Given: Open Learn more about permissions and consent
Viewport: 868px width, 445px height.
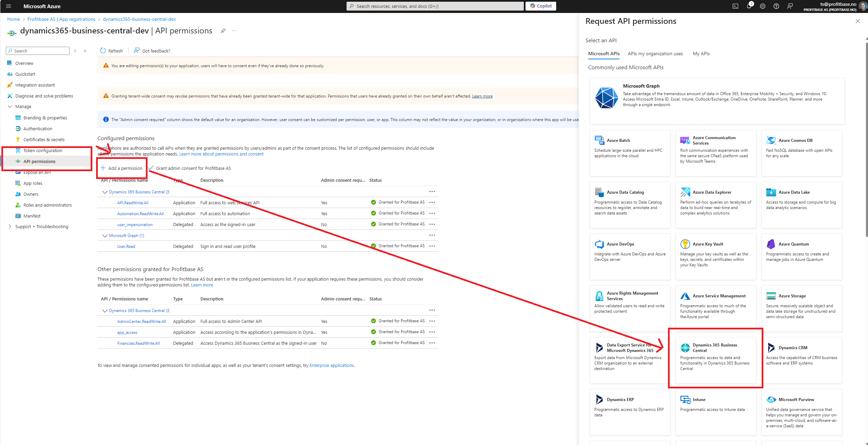Looking at the screenshot, I should (222, 154).
